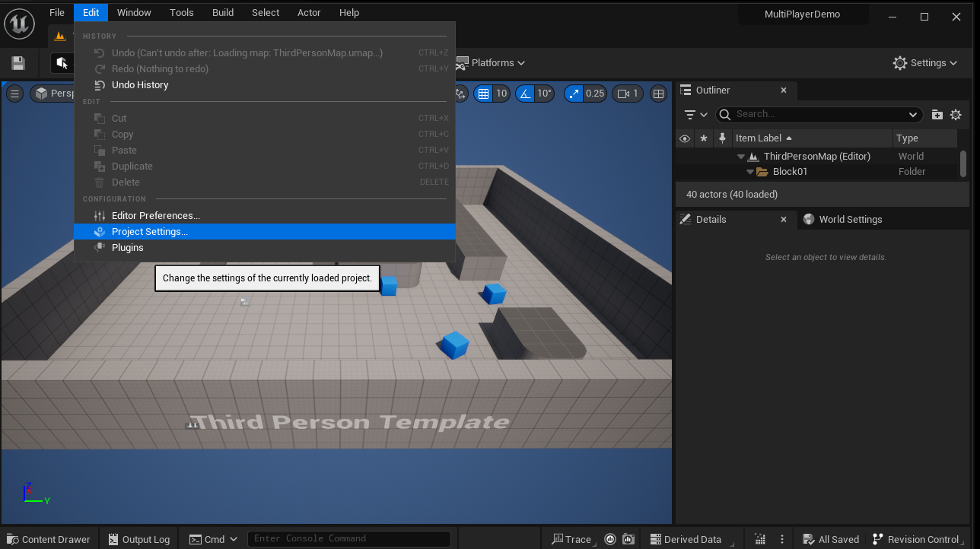This screenshot has width=980, height=549.
Task: Click the save icon in the toolbar
Action: [x=18, y=63]
